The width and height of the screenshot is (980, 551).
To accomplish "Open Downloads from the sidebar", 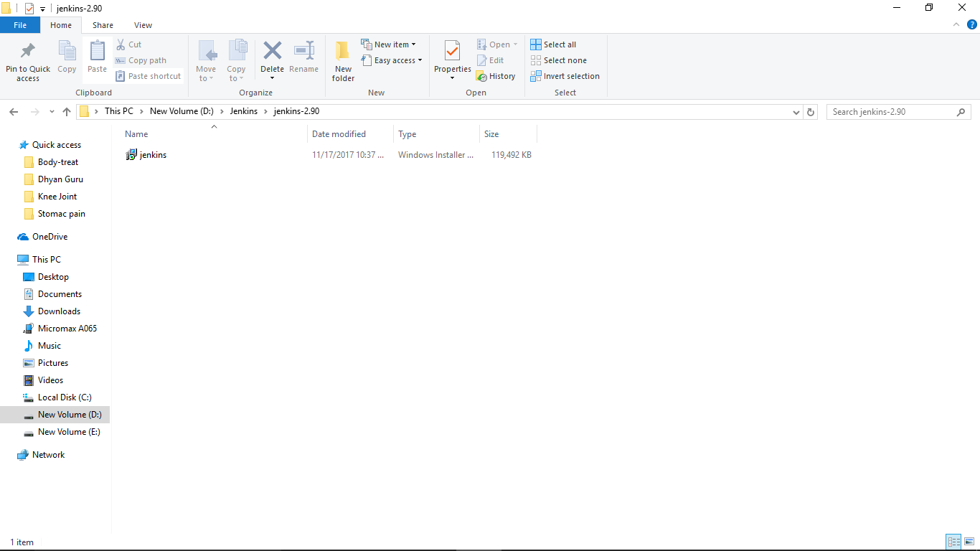I will [58, 311].
